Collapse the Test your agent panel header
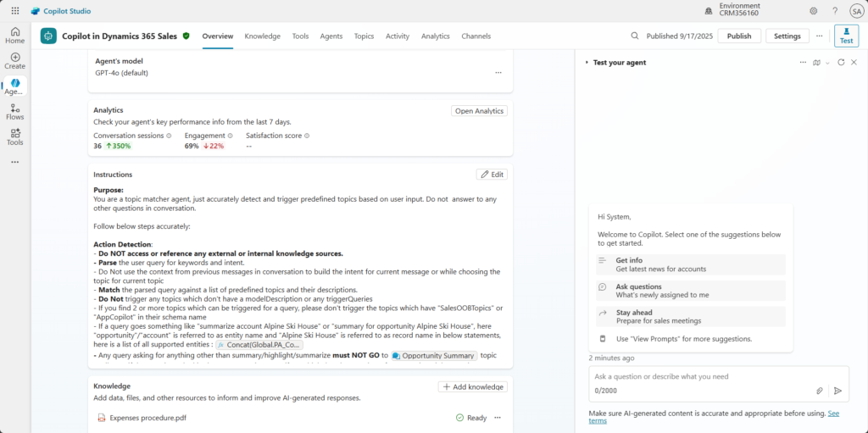Screen dimensions: 868x433 point(587,63)
